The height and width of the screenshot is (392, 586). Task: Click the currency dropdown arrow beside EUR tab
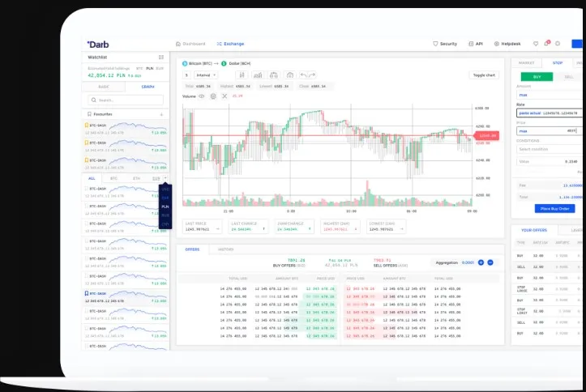165,178
